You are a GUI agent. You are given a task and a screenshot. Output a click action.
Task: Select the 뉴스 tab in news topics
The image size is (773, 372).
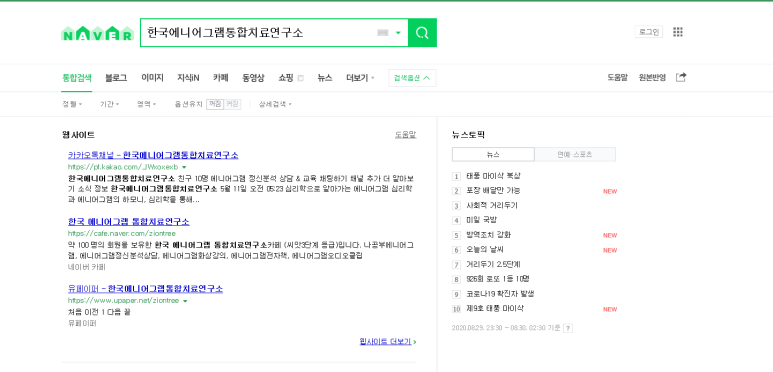[493, 154]
